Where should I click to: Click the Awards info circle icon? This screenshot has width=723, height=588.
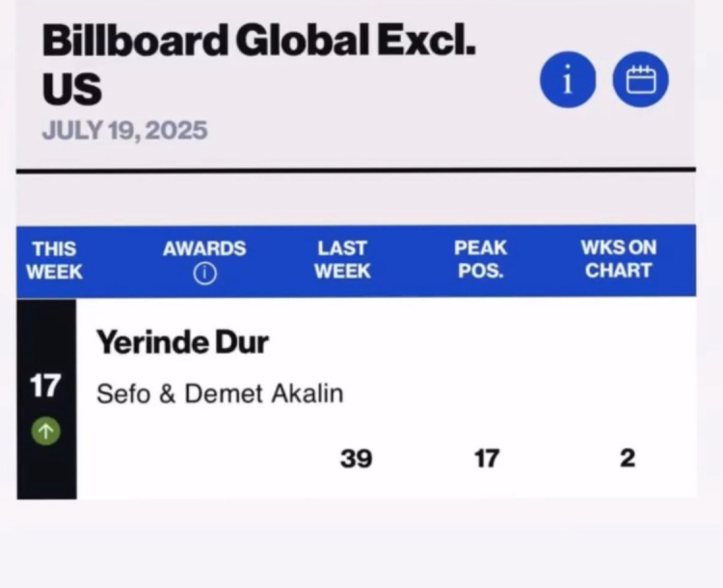pos(203,274)
